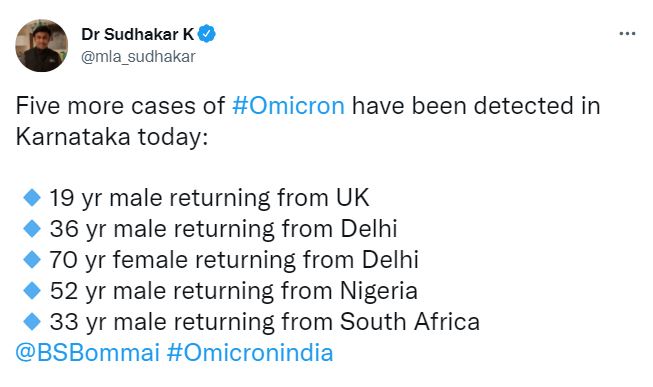Click the diamond bullet beside the 36 yr male line

[x=32, y=229]
